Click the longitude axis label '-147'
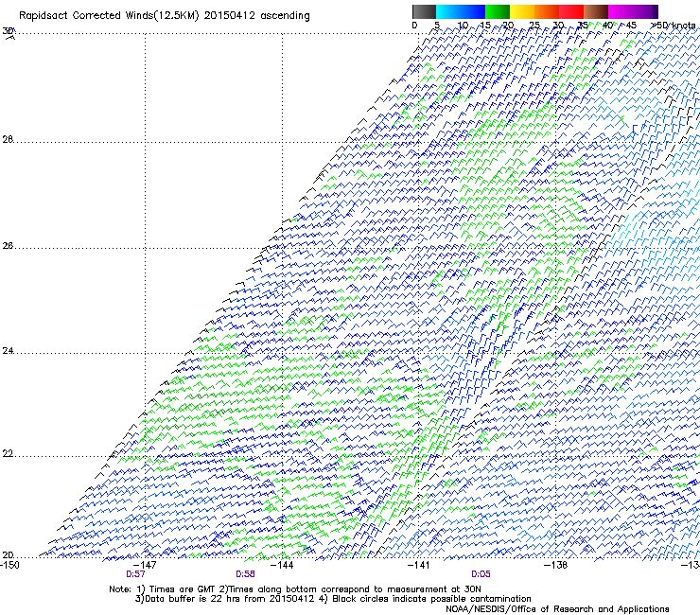This screenshot has width=700, height=615. (145, 565)
